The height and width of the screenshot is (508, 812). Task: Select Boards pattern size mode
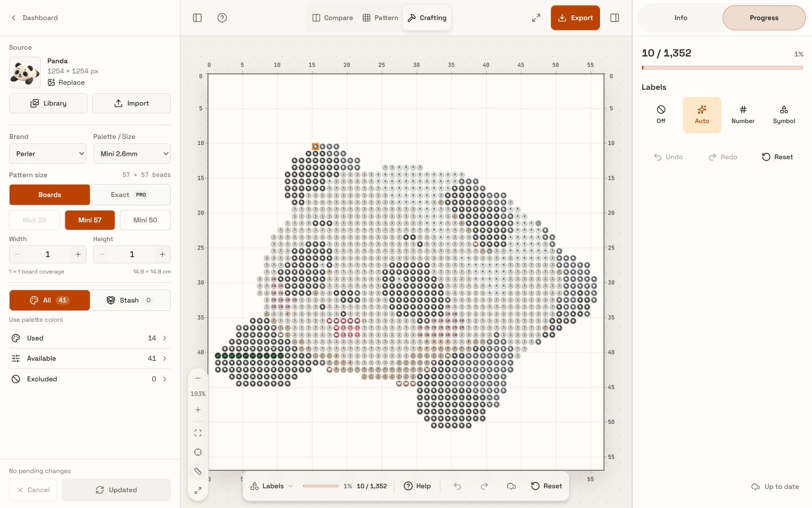coord(50,195)
